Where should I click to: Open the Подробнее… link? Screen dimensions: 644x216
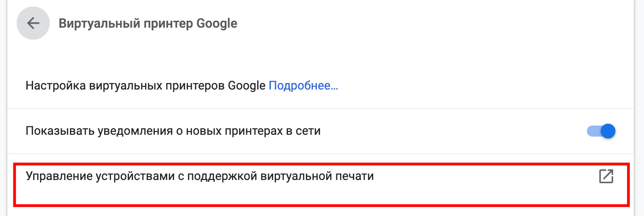pos(303,86)
